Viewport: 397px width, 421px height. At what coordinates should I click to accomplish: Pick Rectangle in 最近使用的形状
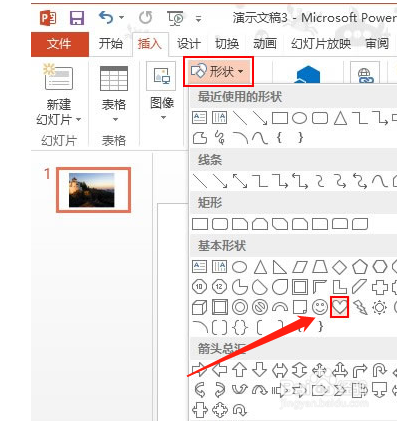(280, 118)
